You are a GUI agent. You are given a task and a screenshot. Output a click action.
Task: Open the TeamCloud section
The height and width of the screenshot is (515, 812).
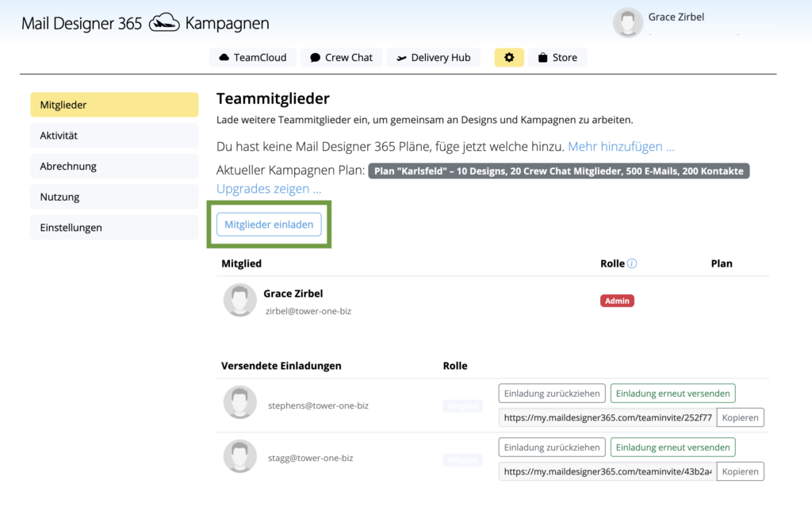(253, 57)
